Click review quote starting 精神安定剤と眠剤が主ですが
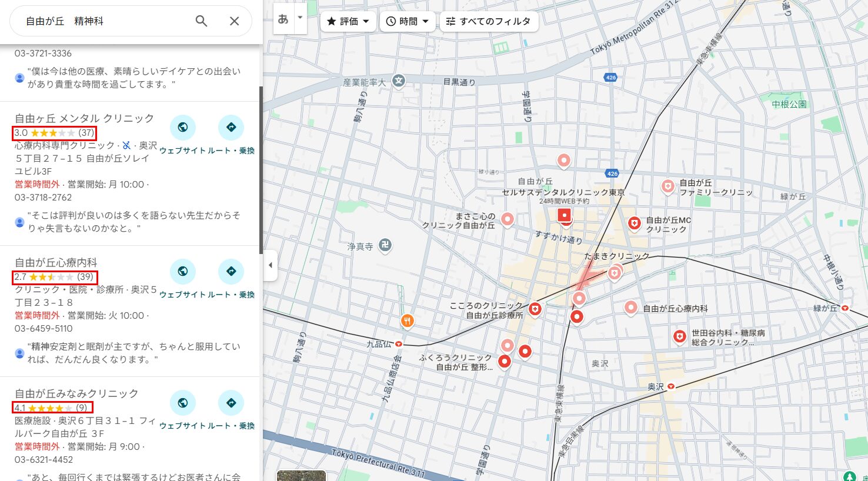 [134, 353]
